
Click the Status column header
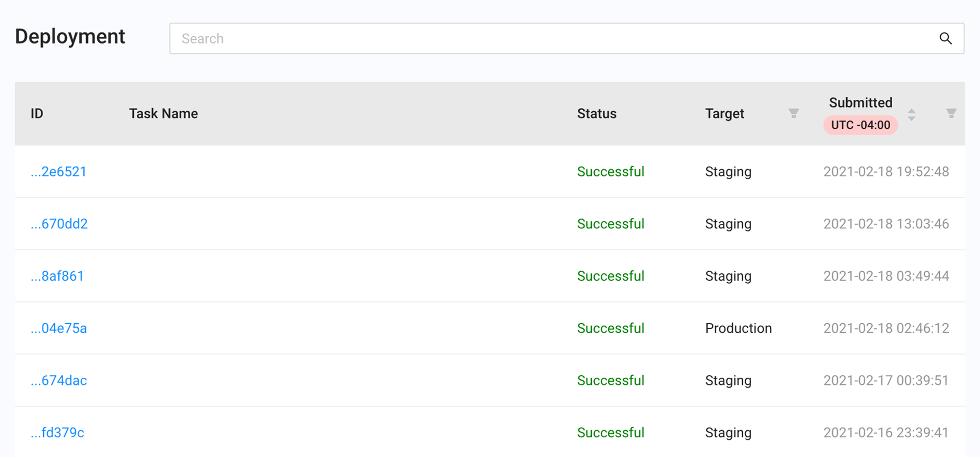click(596, 114)
